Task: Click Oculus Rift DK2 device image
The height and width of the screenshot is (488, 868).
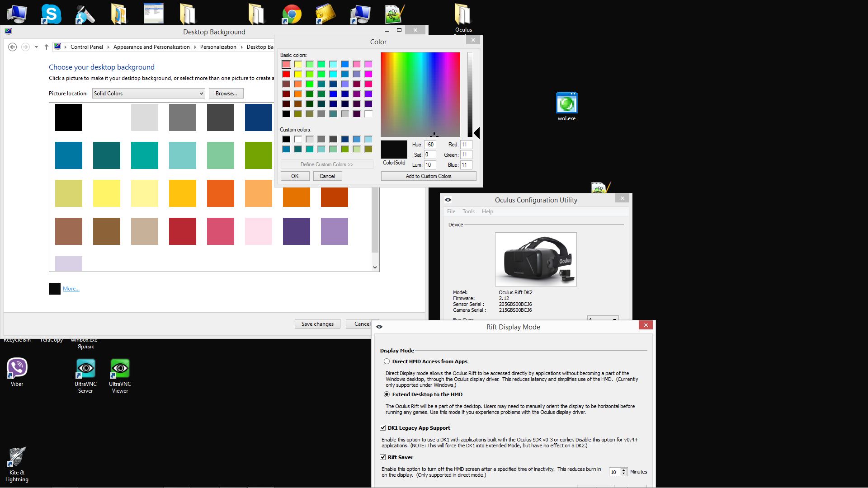Action: pos(536,259)
